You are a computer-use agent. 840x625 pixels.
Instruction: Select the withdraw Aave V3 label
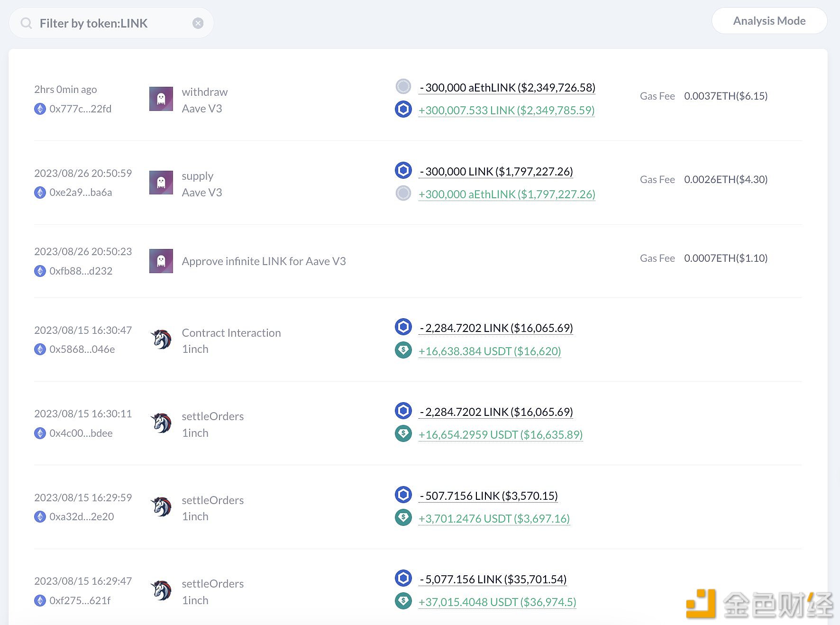205,100
